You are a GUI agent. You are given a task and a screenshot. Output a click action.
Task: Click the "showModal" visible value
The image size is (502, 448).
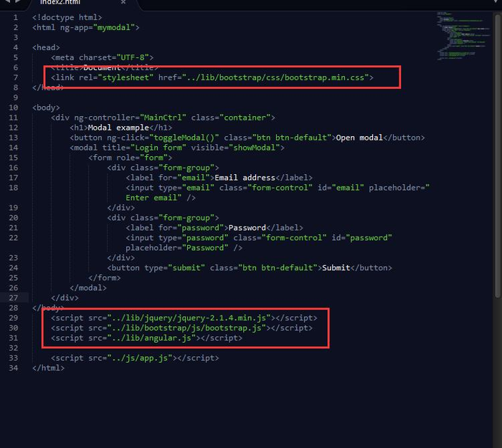click(254, 148)
